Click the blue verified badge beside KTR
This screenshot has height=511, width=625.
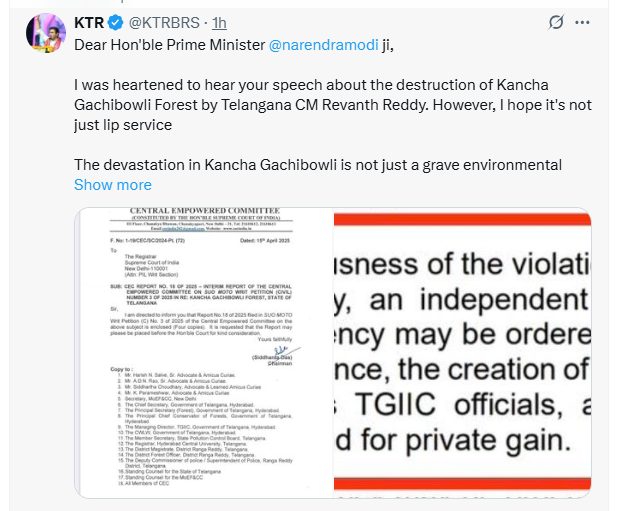[116, 23]
